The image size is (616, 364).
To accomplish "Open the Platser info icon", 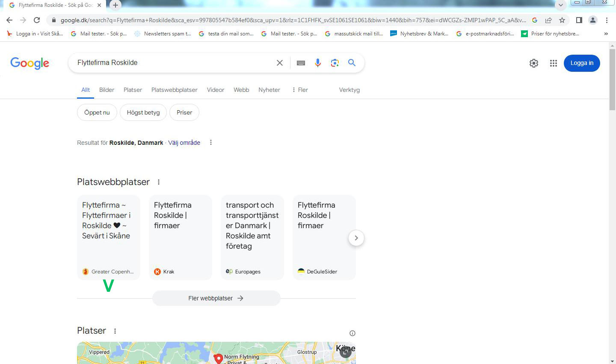I will click(352, 333).
